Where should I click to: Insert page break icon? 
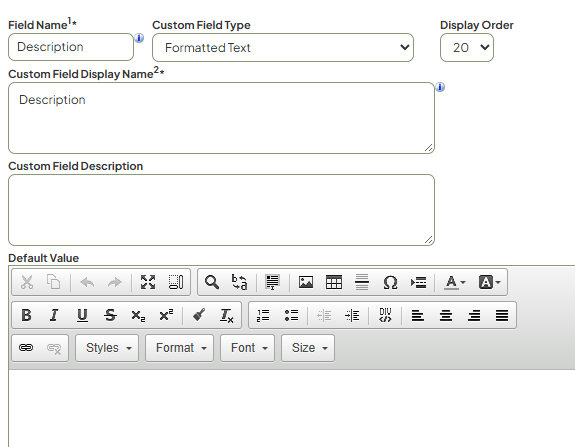(418, 282)
